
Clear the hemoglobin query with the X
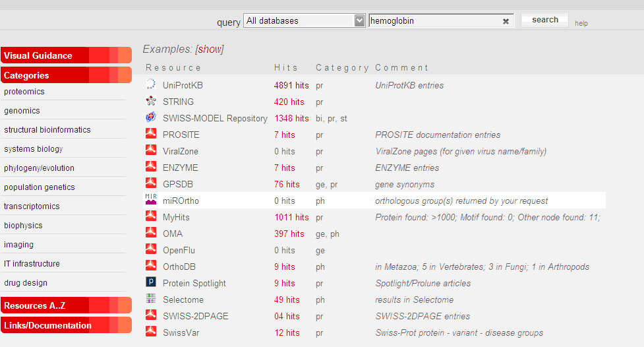pyautogui.click(x=506, y=21)
